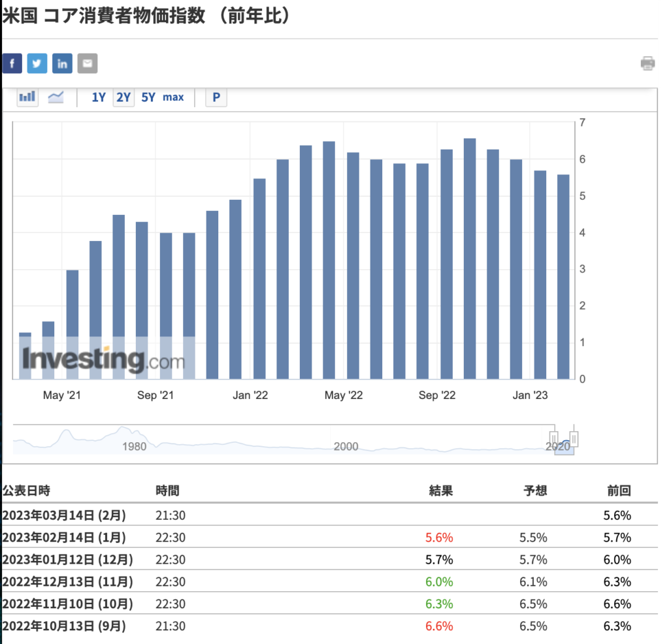
Task: Click green 6.3% result value
Action: pos(439,604)
